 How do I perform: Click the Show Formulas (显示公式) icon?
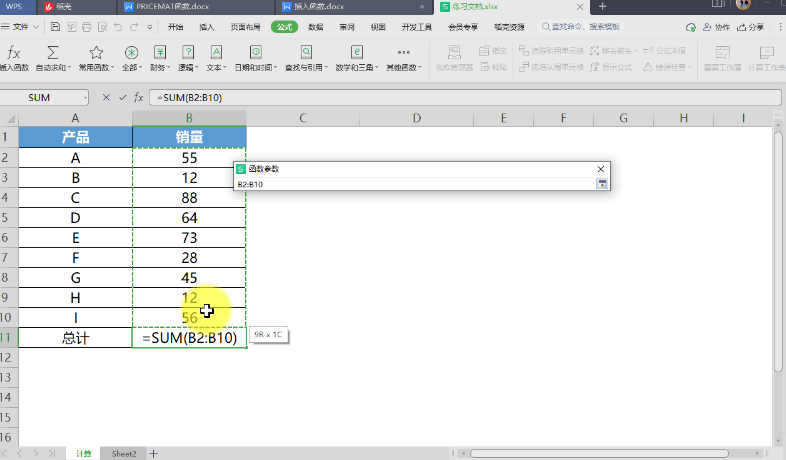pos(595,67)
